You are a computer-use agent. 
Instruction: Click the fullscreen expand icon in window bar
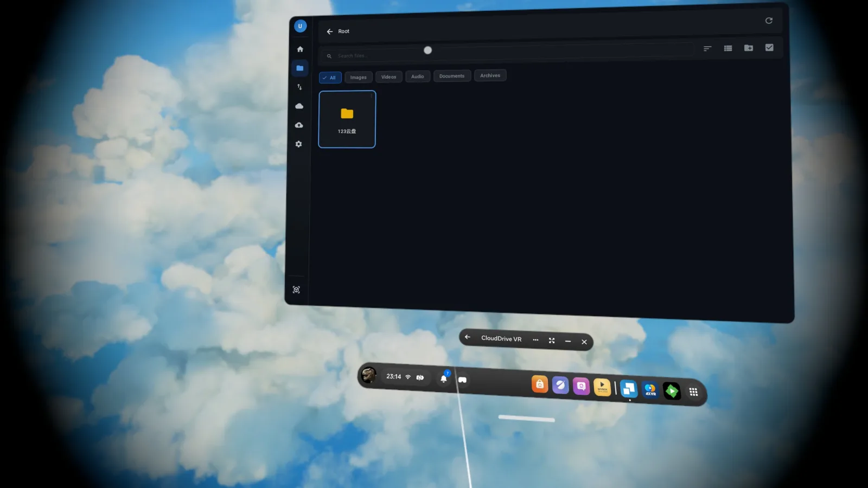[552, 341]
